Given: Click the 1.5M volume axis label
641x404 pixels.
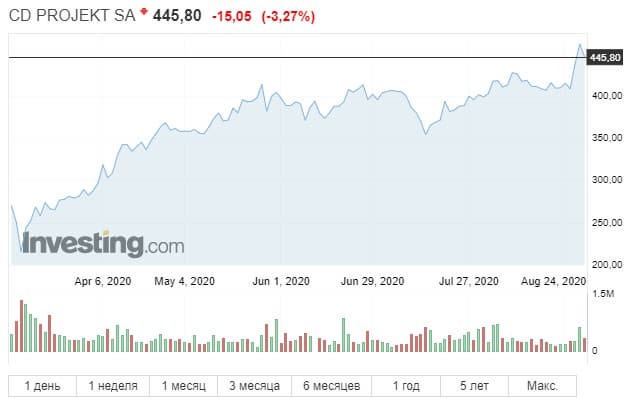Looking at the screenshot, I should [x=604, y=295].
